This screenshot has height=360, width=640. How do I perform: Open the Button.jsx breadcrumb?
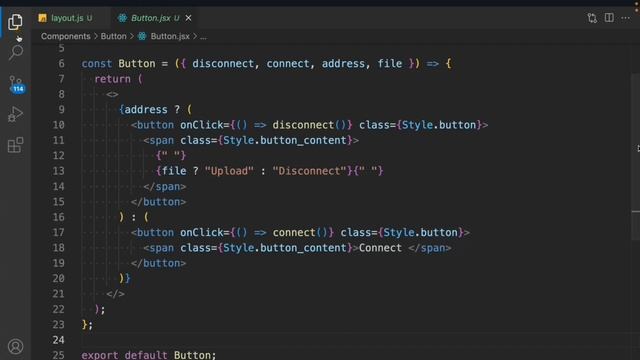point(170,36)
